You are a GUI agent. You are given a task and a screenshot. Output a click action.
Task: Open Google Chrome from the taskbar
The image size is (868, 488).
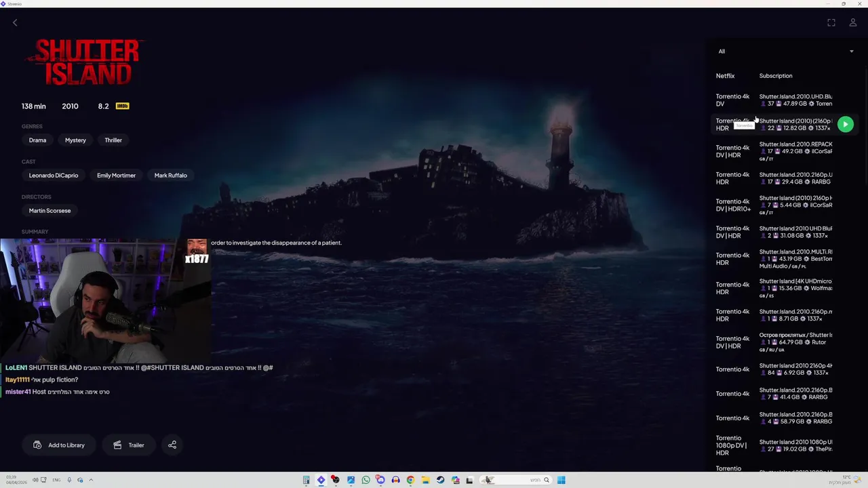pyautogui.click(x=410, y=481)
